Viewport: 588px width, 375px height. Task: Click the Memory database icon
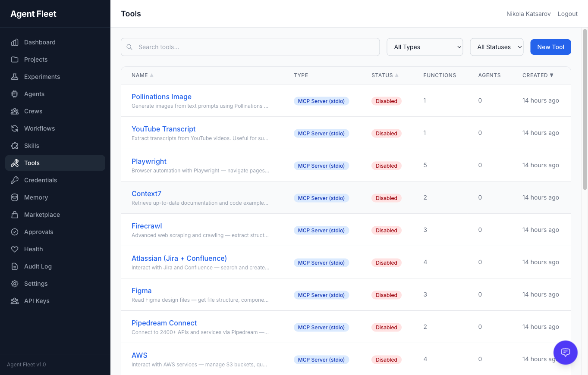point(15,197)
